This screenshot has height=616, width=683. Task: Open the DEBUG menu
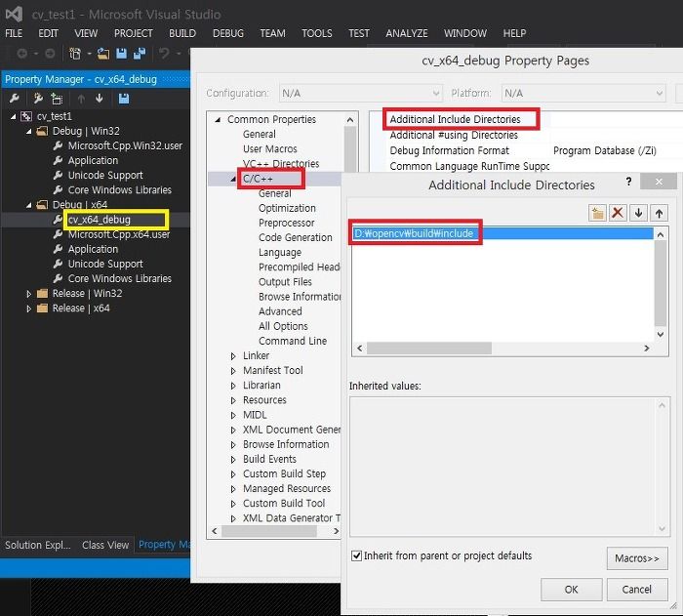228,33
